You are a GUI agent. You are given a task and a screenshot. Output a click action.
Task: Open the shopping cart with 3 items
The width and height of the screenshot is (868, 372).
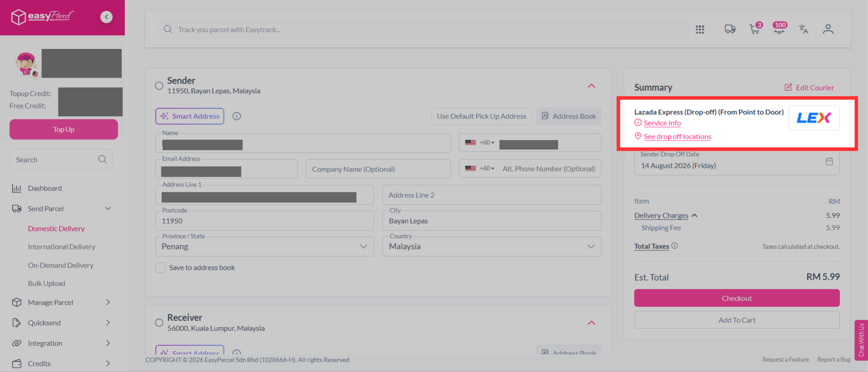point(755,29)
